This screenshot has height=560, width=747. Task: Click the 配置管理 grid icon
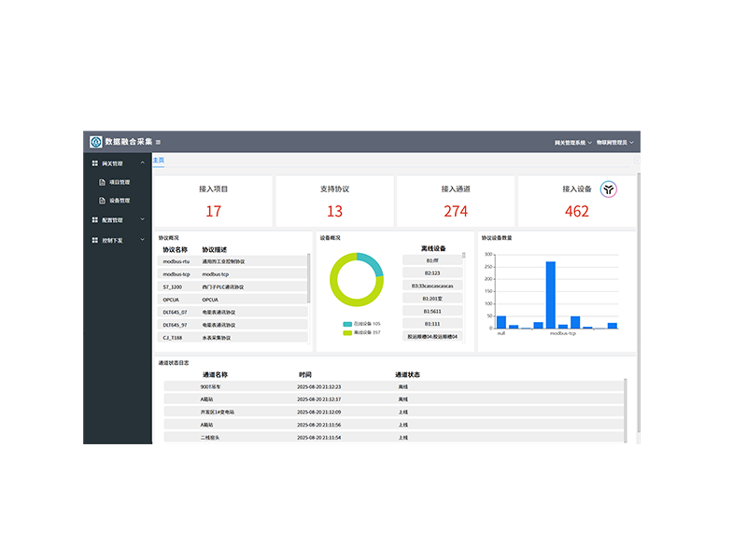[94, 220]
